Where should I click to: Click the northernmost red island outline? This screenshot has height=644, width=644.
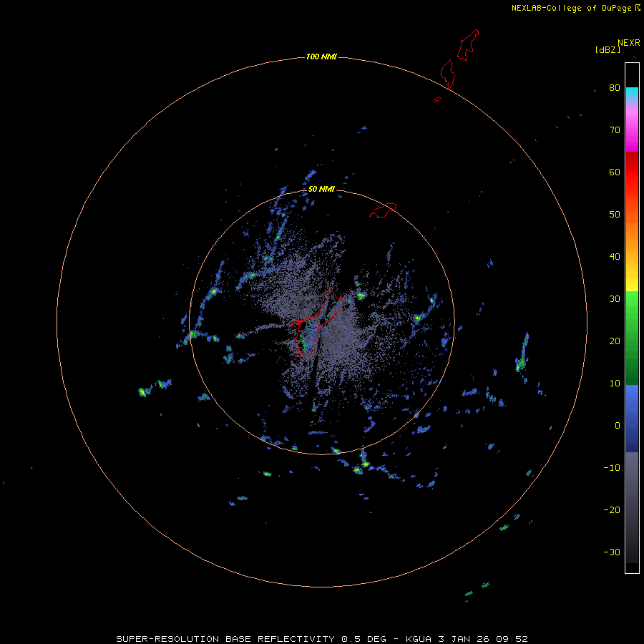(x=468, y=45)
